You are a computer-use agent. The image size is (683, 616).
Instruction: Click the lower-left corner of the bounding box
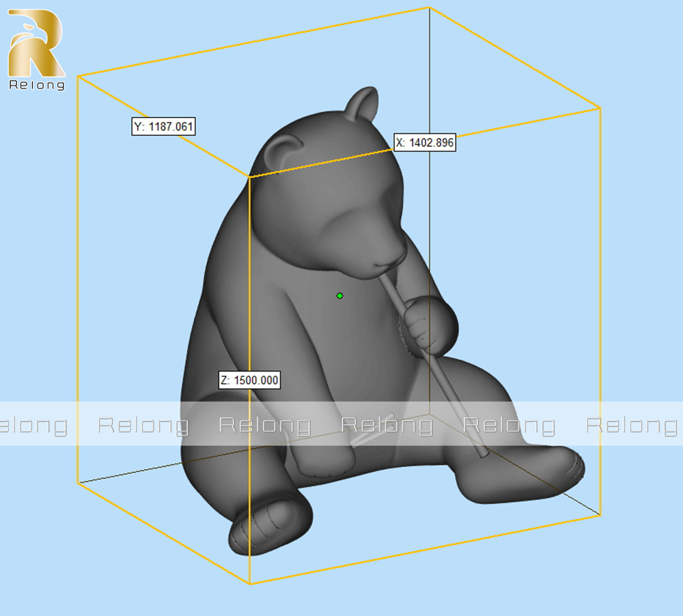coord(78,482)
